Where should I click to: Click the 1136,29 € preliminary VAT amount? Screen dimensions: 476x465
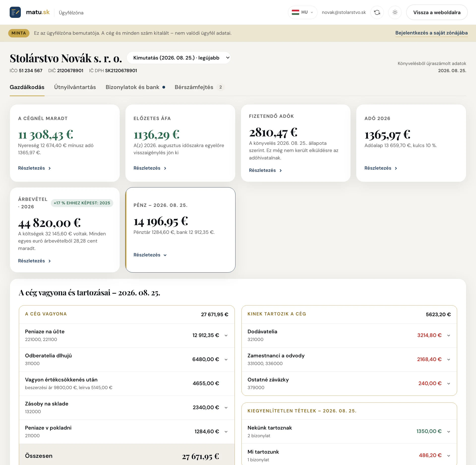pyautogui.click(x=156, y=135)
